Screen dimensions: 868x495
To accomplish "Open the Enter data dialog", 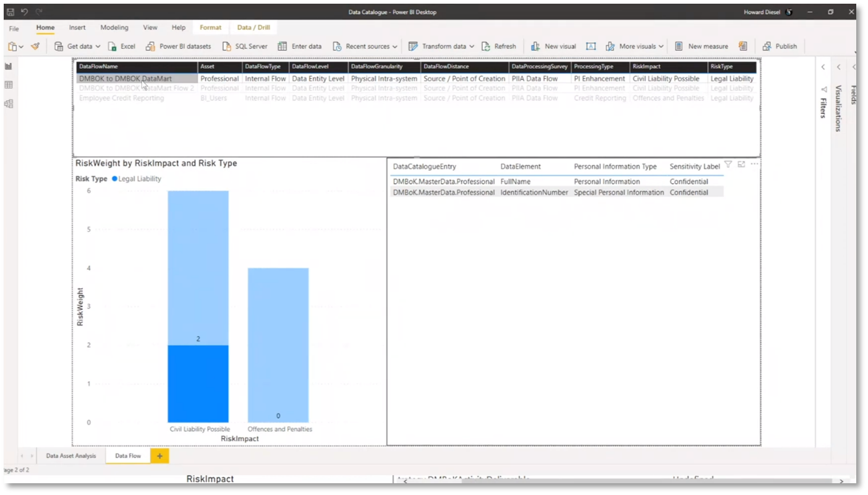I will click(x=300, y=46).
